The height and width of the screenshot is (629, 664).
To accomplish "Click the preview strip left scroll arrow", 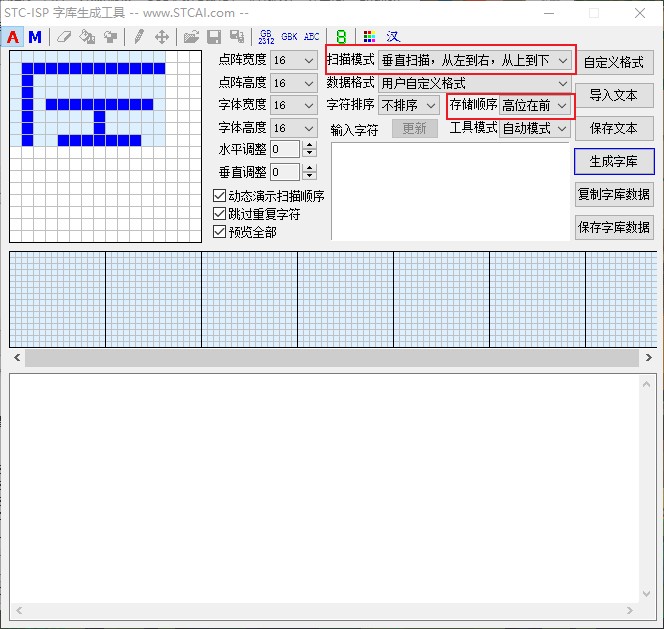I will pyautogui.click(x=17, y=357).
